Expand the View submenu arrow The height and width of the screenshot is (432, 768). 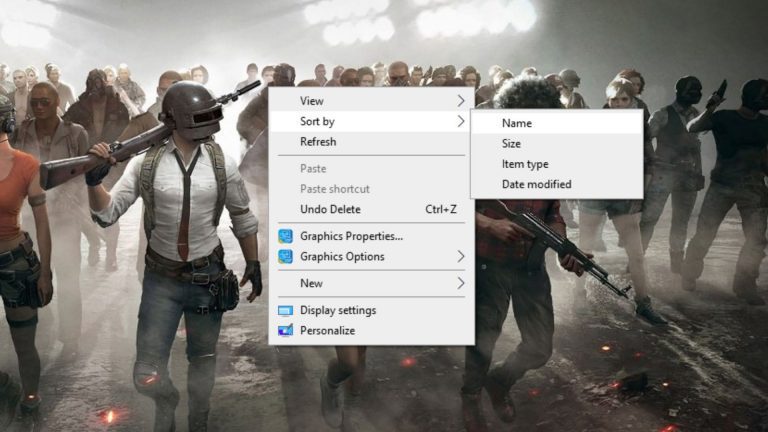461,101
